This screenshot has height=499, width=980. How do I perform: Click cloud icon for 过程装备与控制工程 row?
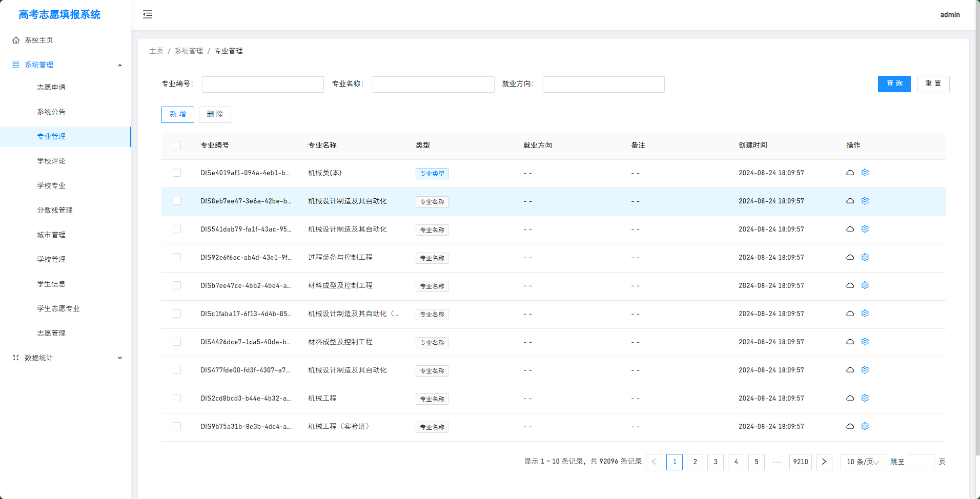point(850,257)
